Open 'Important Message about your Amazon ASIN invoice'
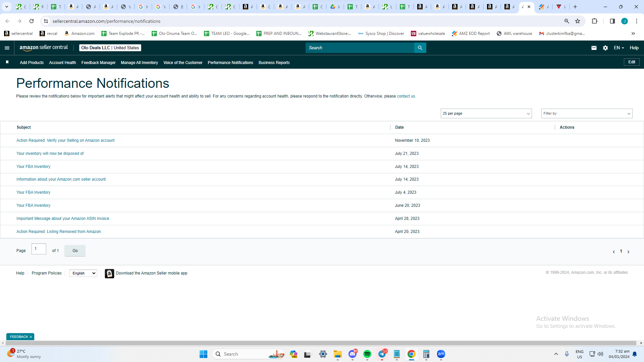644x362 pixels. (63, 219)
